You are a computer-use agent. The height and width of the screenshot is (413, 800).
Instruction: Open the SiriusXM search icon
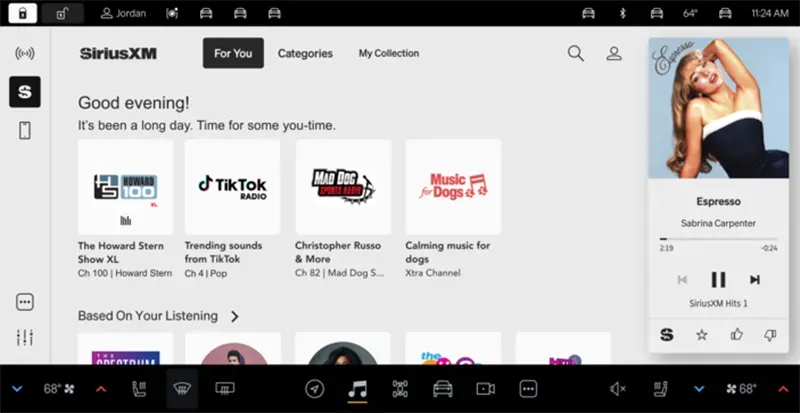[x=576, y=54]
